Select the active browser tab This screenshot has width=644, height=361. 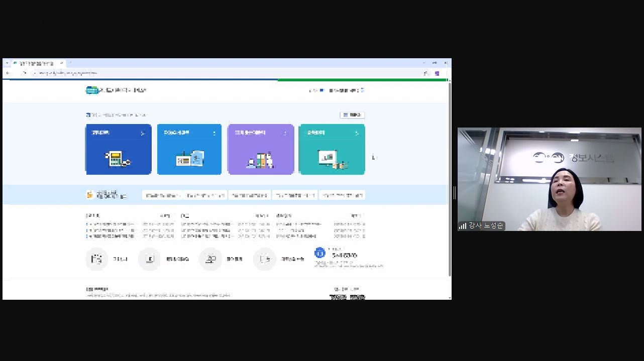tap(38, 63)
